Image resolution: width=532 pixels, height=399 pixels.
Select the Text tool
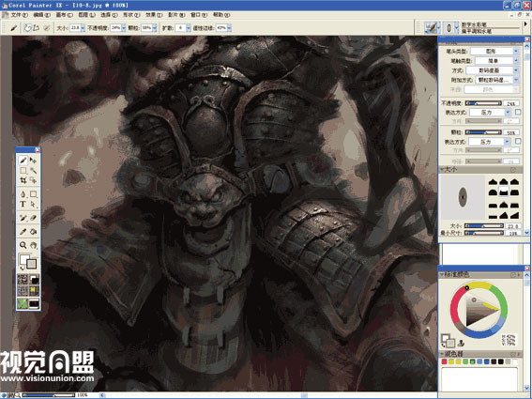(23, 204)
